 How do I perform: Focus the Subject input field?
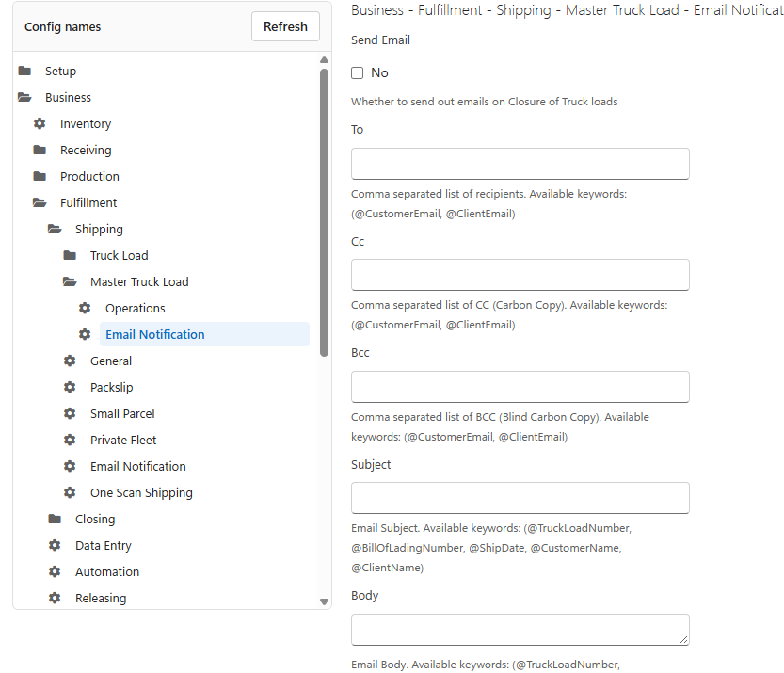pyautogui.click(x=520, y=498)
